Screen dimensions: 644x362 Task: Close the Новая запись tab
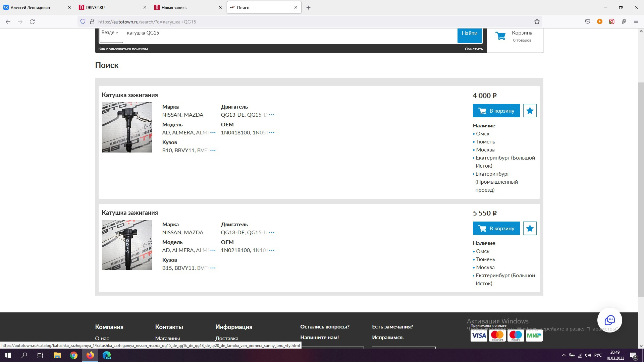pos(220,7)
